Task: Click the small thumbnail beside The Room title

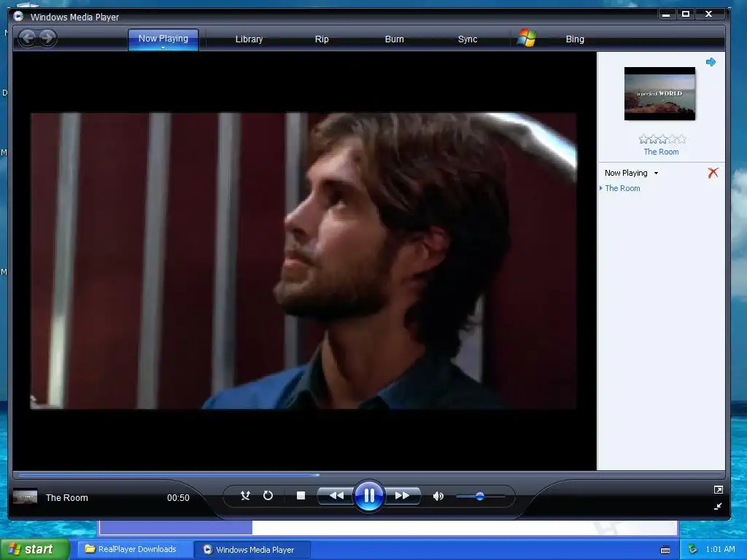Action: tap(25, 497)
